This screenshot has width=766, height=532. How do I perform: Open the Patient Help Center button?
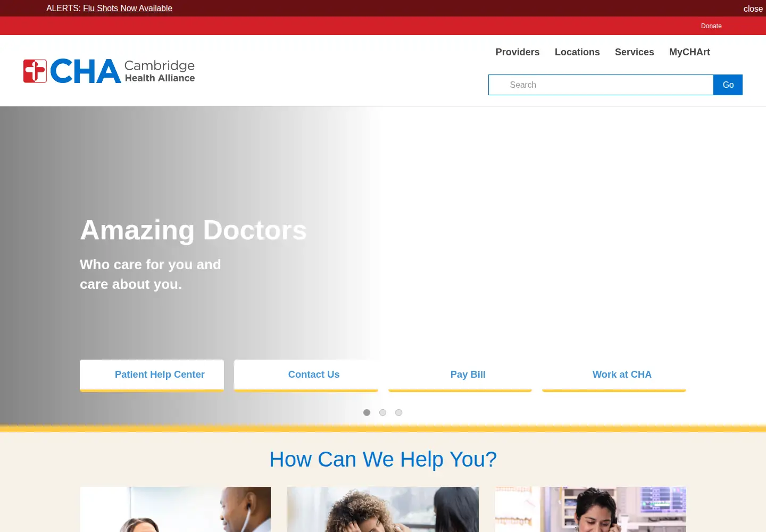[152, 375]
